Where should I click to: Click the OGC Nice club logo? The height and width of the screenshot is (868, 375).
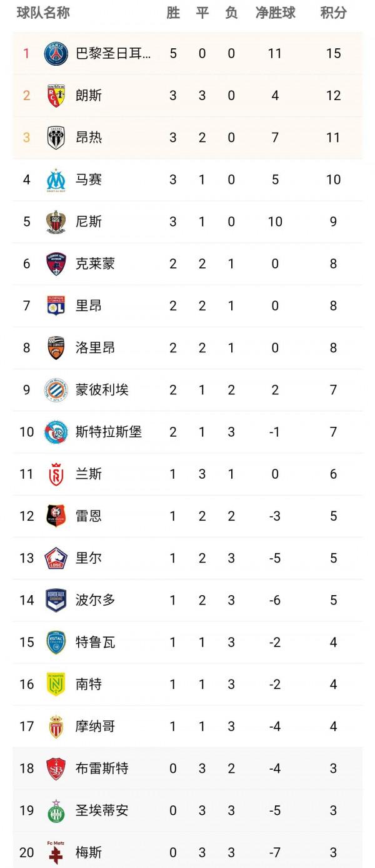pos(56,222)
